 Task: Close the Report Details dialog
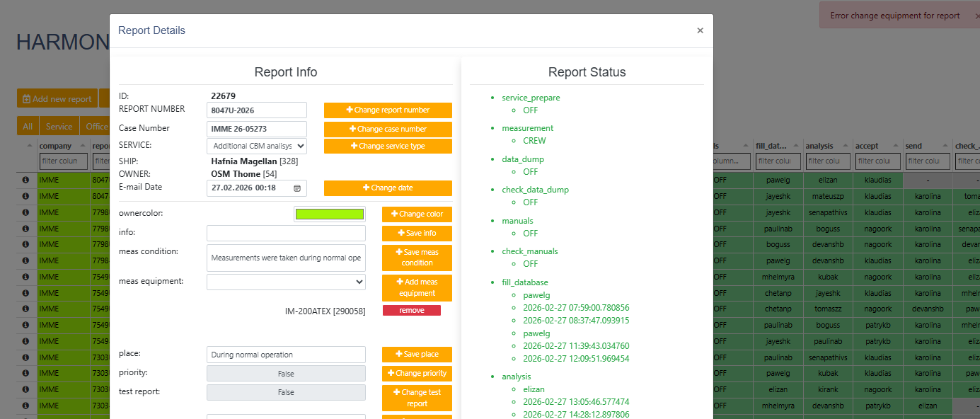(x=700, y=30)
